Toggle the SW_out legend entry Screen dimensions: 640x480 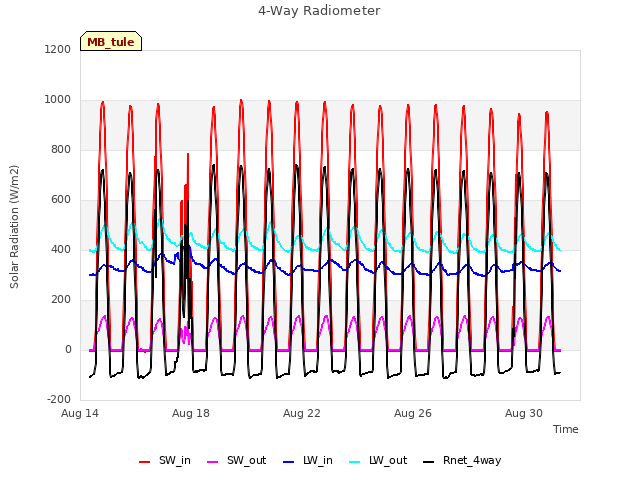[x=237, y=461]
